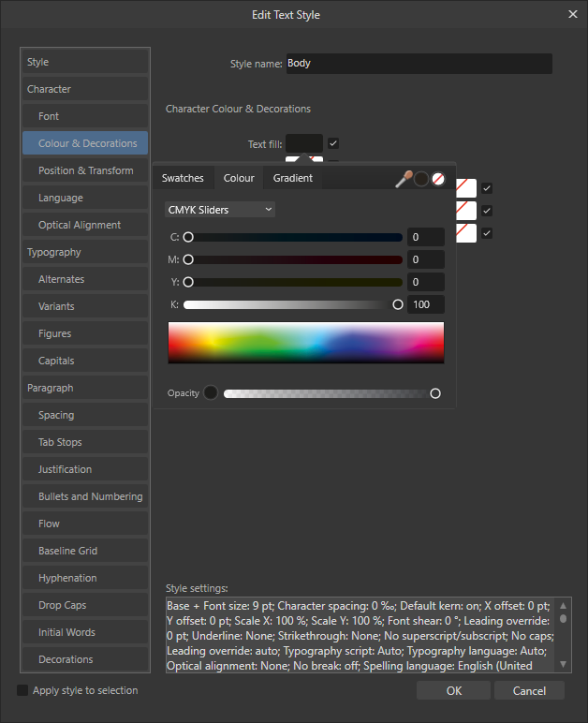Toggle the Text fill checkbox
This screenshot has width=588, height=723.
(333, 143)
